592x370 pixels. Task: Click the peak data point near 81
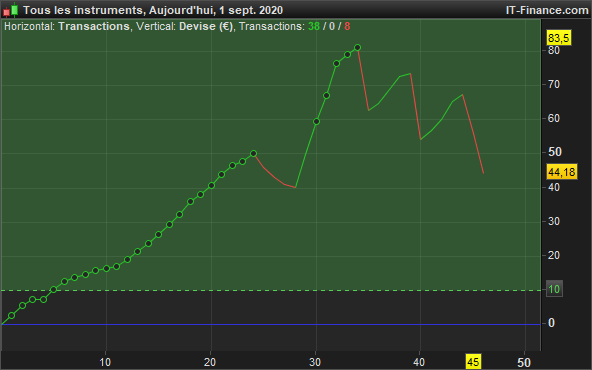(358, 47)
